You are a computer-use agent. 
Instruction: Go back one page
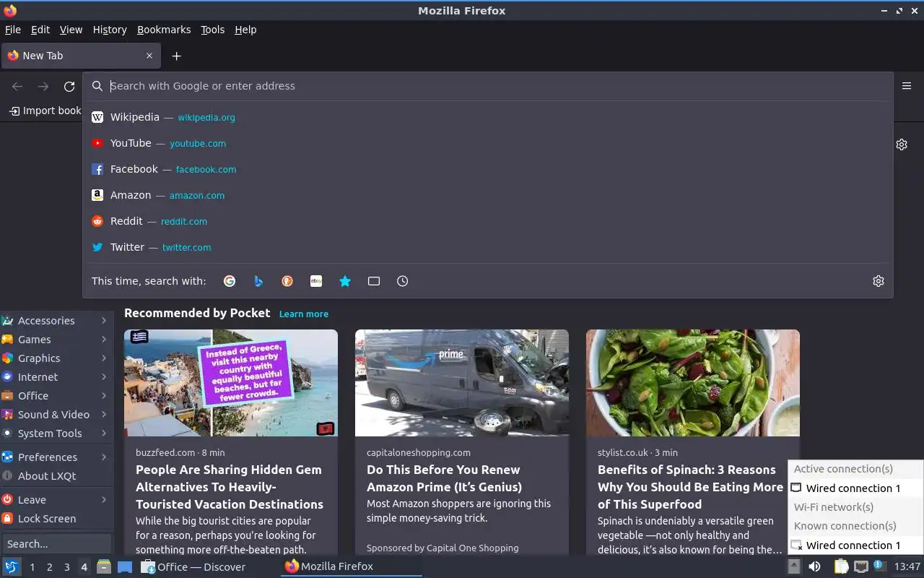(x=17, y=87)
